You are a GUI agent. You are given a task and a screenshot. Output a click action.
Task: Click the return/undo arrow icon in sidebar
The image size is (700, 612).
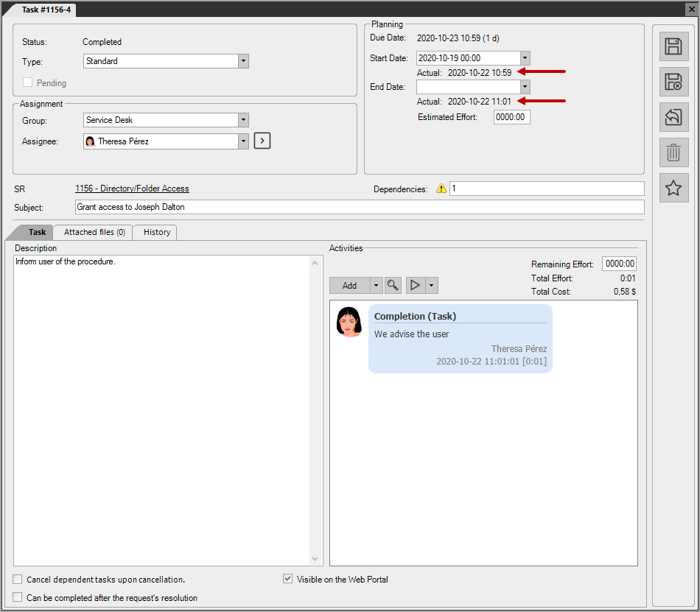(x=673, y=117)
